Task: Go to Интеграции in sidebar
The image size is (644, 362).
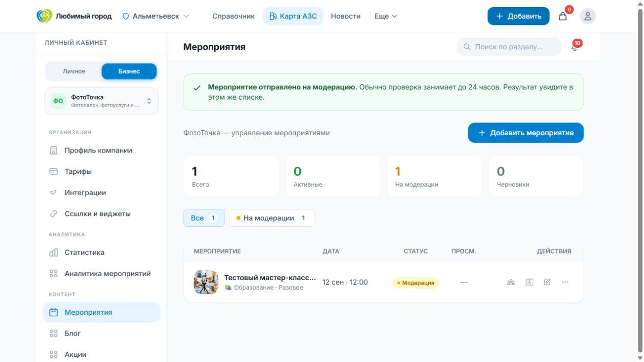Action: [101, 193]
